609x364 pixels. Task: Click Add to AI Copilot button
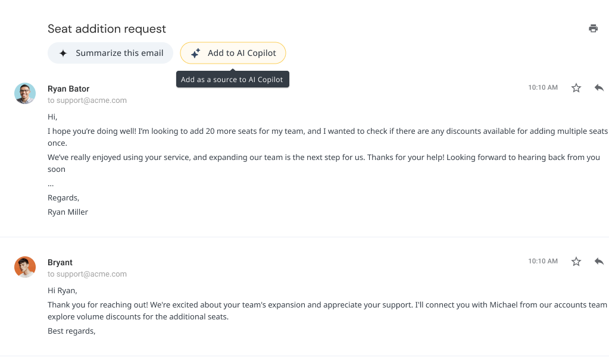pyautogui.click(x=233, y=53)
